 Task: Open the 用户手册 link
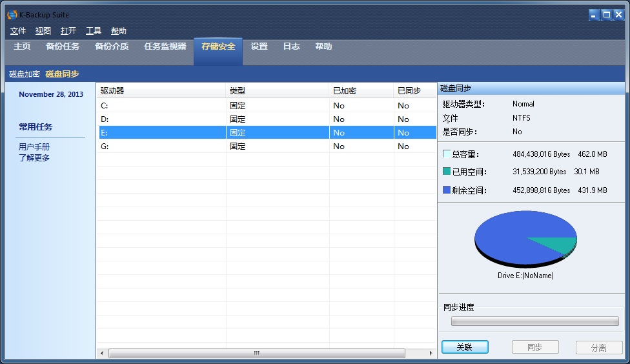point(34,147)
